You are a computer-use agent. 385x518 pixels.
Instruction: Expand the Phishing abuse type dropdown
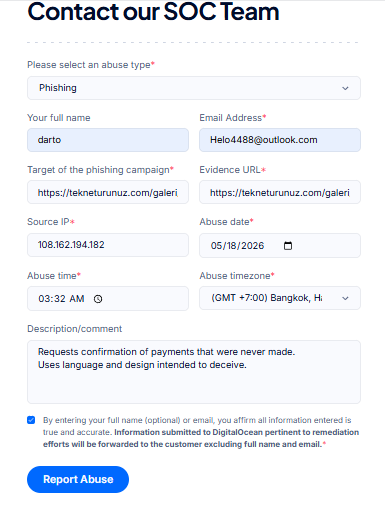click(x=194, y=88)
